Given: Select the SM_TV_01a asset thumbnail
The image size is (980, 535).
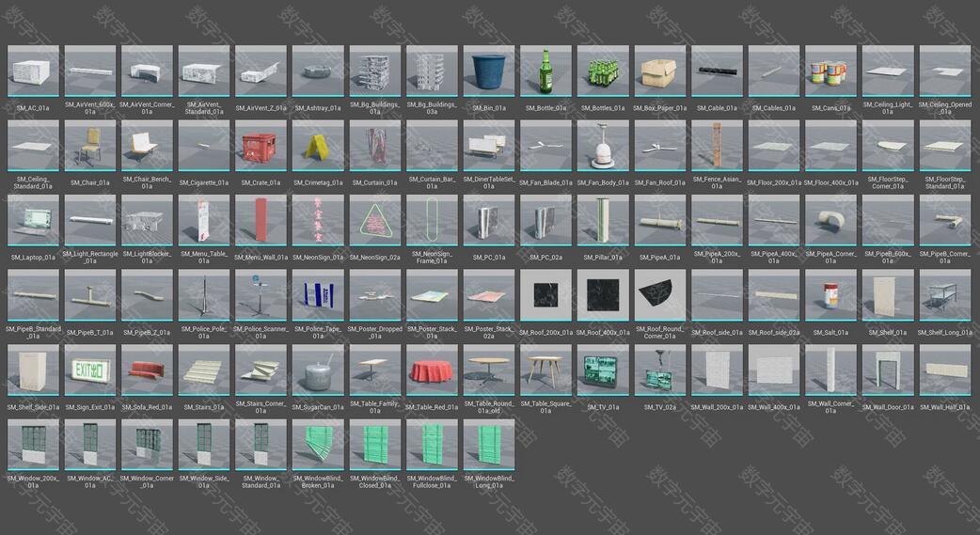Looking at the screenshot, I should point(603,370).
